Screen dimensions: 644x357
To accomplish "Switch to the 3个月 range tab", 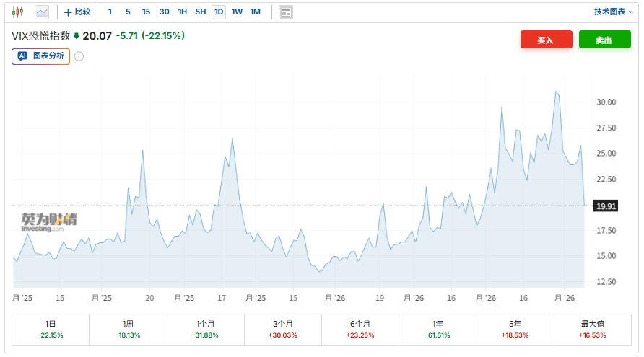I will pos(283,330).
